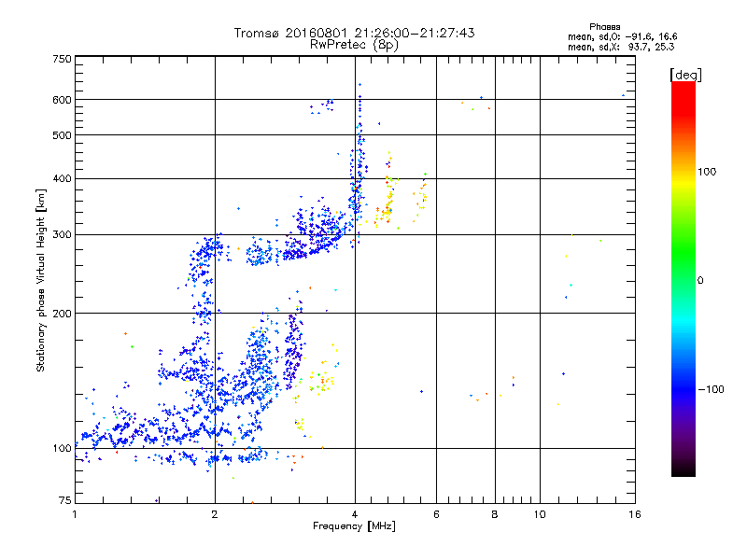
Task: Click the y-axis '200' tick label
Action: coord(63,314)
